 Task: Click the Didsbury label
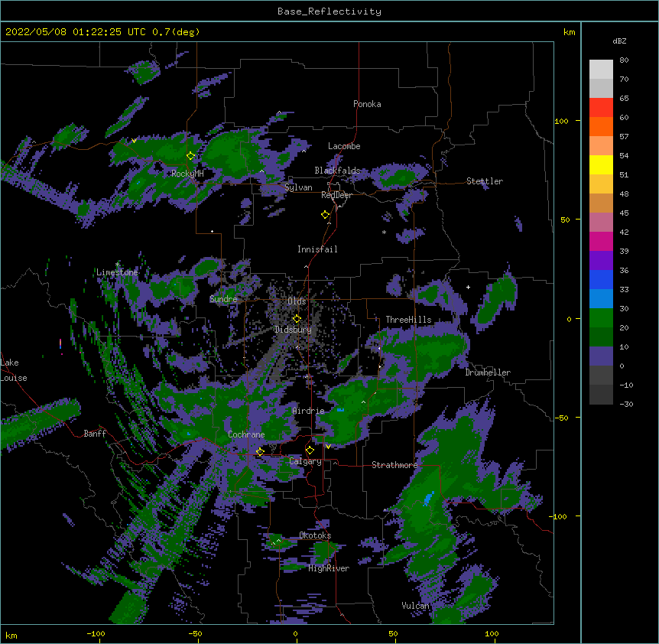tap(293, 330)
